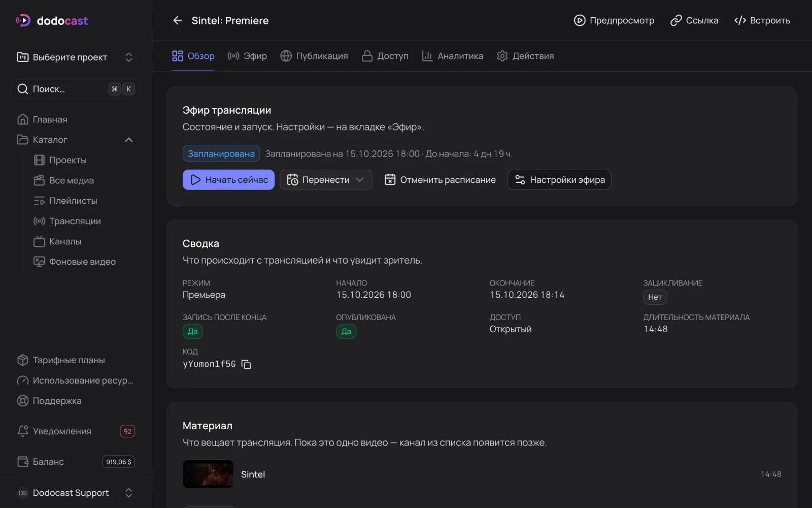Open the Действия tab

click(525, 56)
